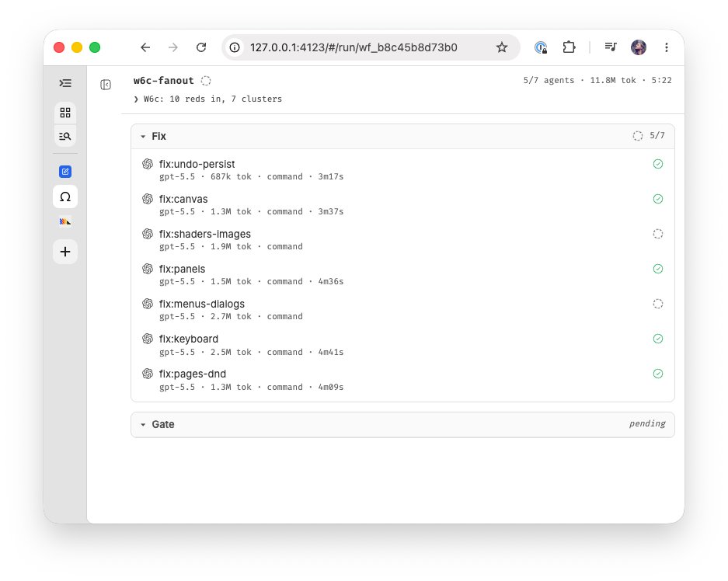Viewport: 728px width, 581px height.
Task: Click green check status of fix:pages-dnd
Action: click(658, 374)
